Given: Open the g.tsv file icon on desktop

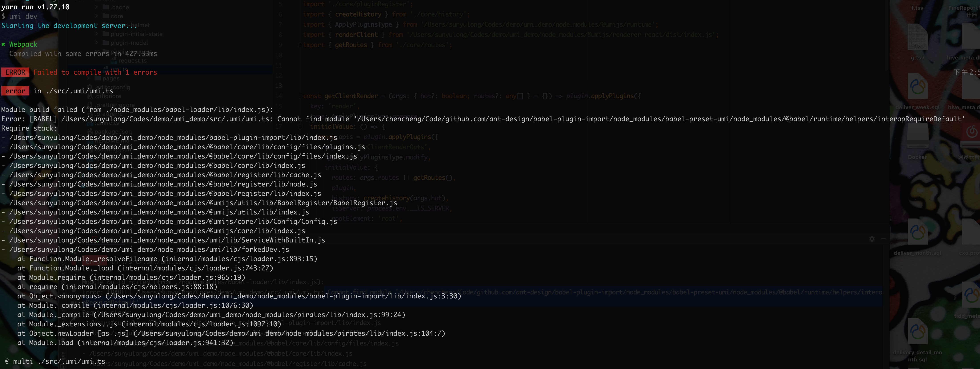Looking at the screenshot, I should click(917, 37).
